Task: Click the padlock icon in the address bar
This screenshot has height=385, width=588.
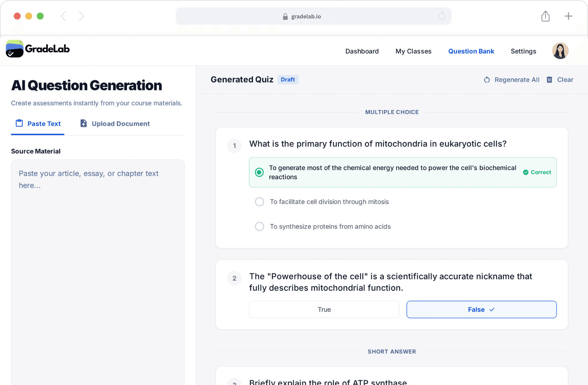Action: tap(285, 16)
